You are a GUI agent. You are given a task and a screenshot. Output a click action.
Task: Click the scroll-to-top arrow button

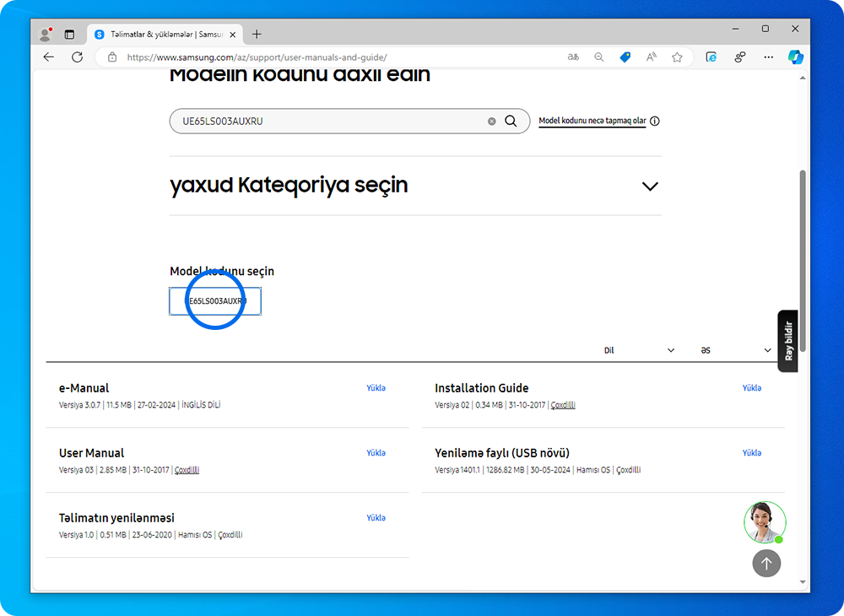coord(766,564)
